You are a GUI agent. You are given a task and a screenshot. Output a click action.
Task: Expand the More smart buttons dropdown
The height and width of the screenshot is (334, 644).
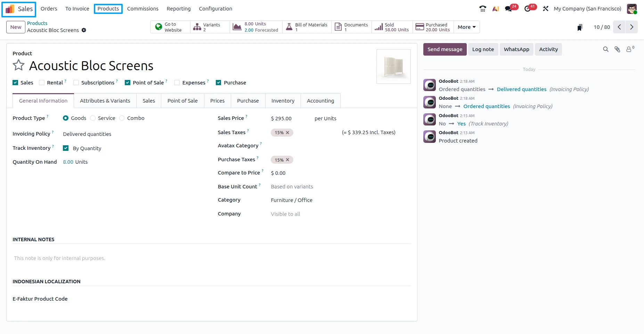pos(466,27)
